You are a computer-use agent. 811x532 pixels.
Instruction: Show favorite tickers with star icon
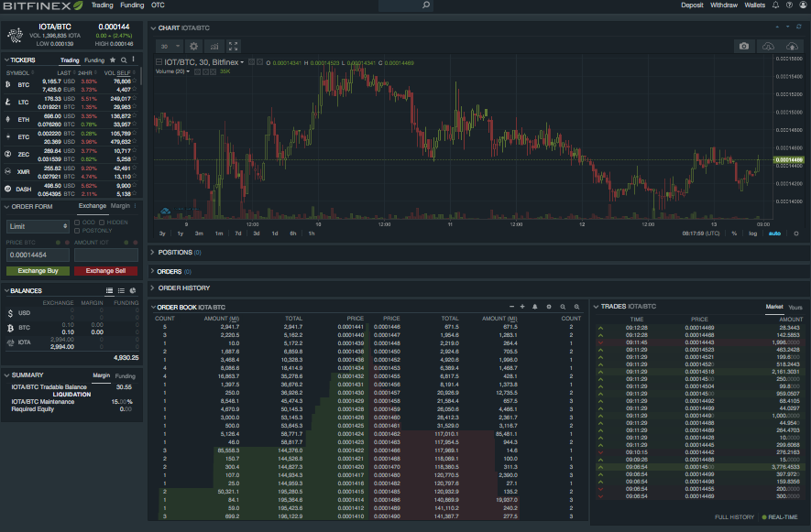point(113,60)
